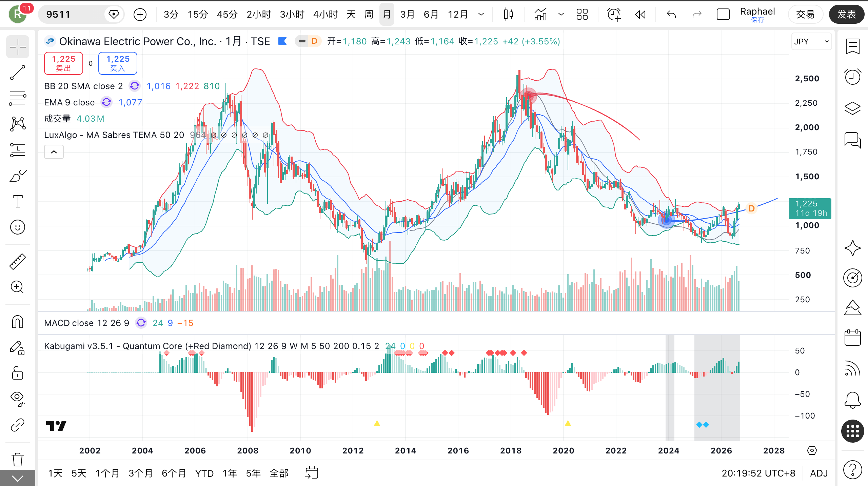Viewport: 868px width, 486px height.
Task: Open the Fibonacci retracement tools
Action: point(18,98)
